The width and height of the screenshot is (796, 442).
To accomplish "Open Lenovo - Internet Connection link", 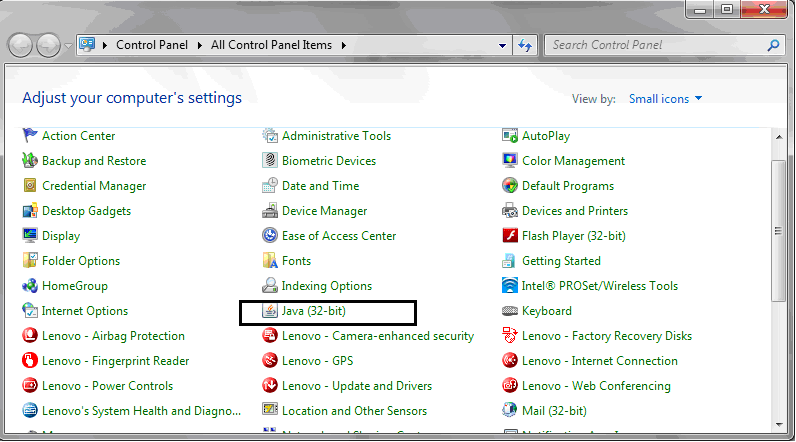I will (x=600, y=361).
